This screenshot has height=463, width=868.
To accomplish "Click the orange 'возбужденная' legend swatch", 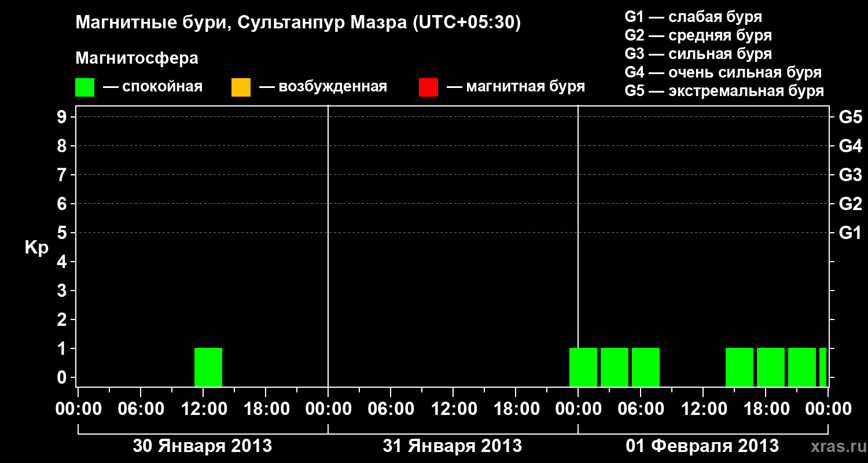I will click(241, 87).
